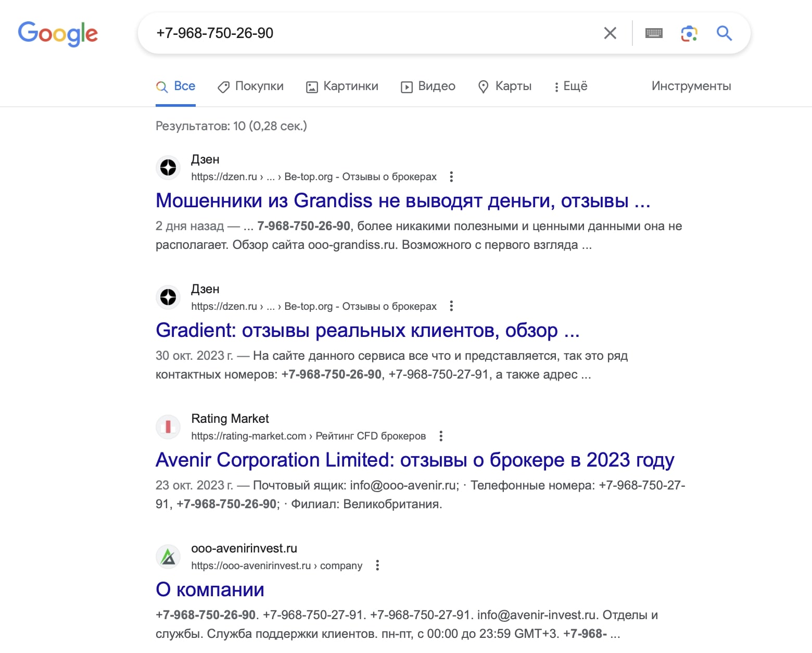This screenshot has height=653, width=812.
Task: Open three-dot menu for the Grandiss result
Action: (x=451, y=177)
